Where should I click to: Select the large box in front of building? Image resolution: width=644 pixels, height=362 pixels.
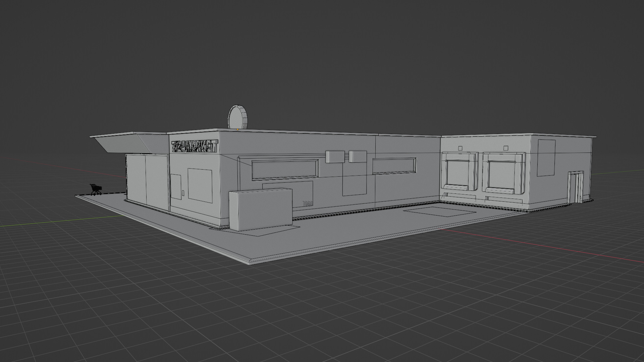click(x=260, y=209)
